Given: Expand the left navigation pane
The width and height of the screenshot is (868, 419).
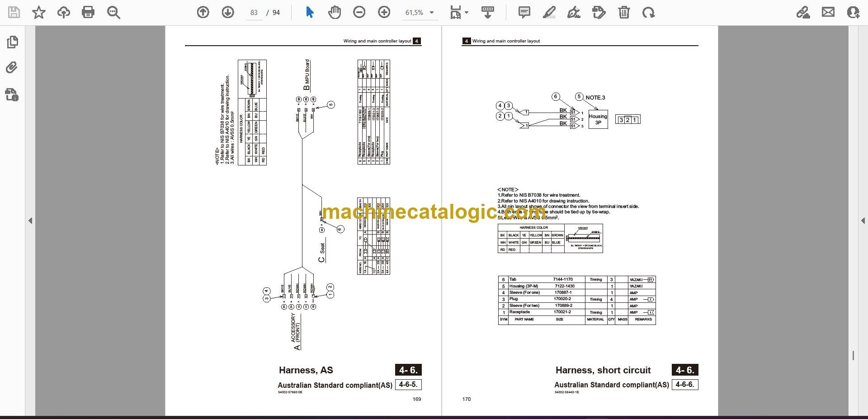Looking at the screenshot, I should tap(30, 221).
